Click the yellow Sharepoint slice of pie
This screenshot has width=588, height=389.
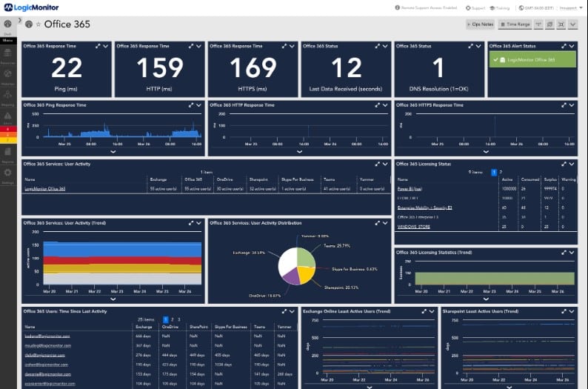click(x=306, y=274)
